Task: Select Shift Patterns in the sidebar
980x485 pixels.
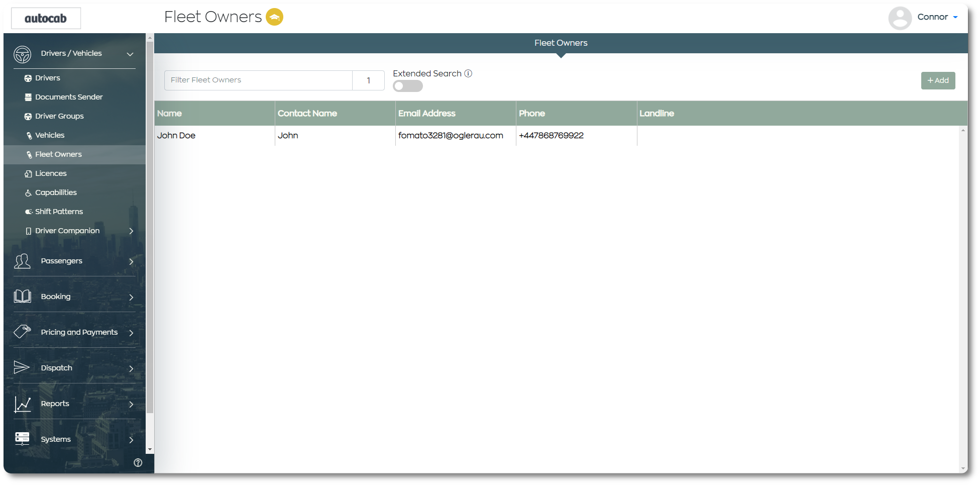Action: click(59, 212)
